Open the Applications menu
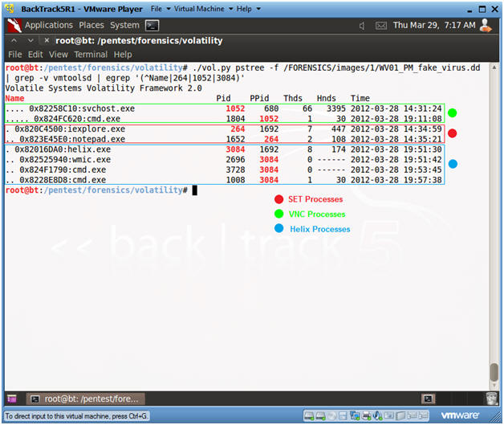The image size is (504, 425). (49, 25)
